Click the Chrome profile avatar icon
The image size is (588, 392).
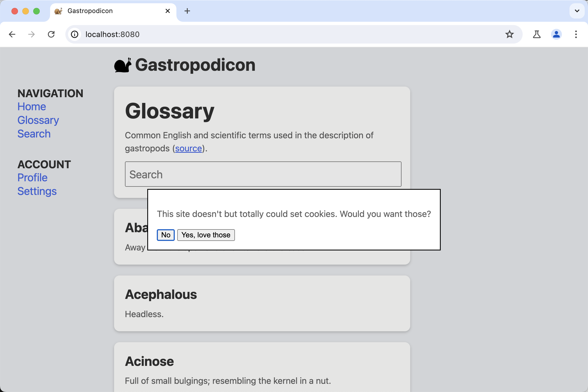(x=556, y=35)
